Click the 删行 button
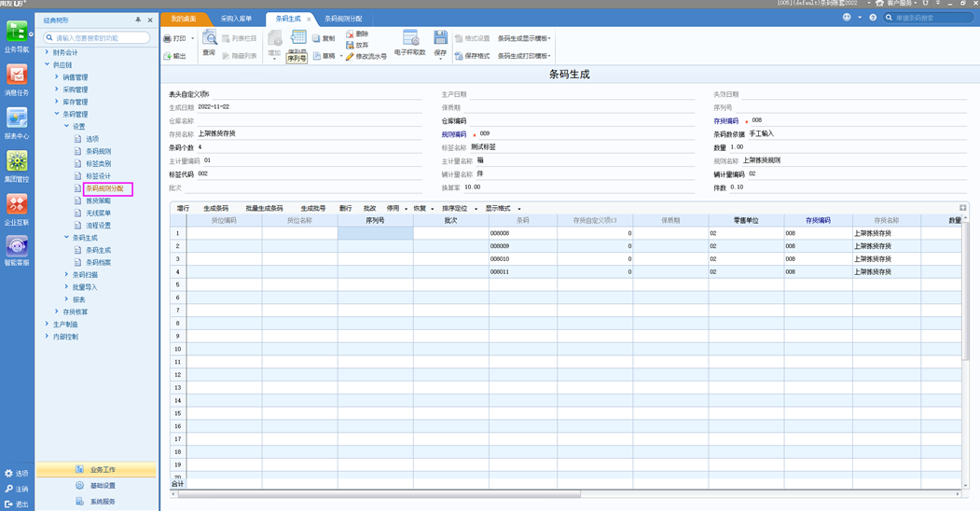 coord(346,208)
